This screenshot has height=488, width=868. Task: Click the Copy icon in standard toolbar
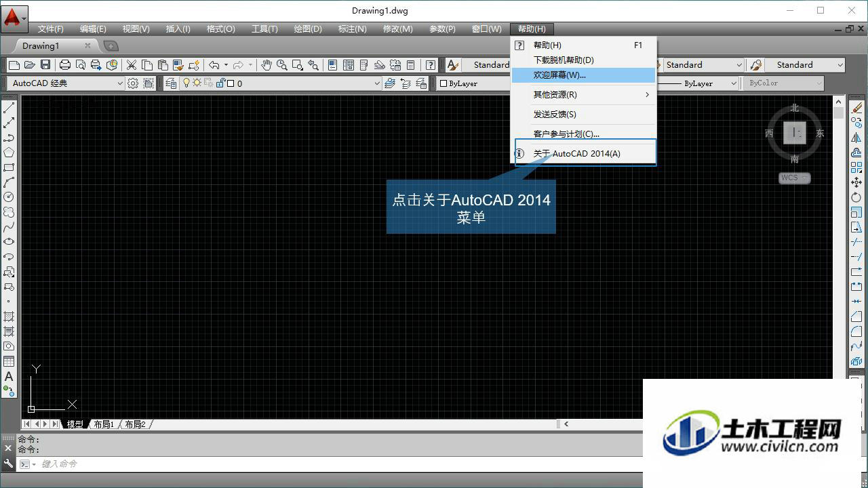[147, 65]
